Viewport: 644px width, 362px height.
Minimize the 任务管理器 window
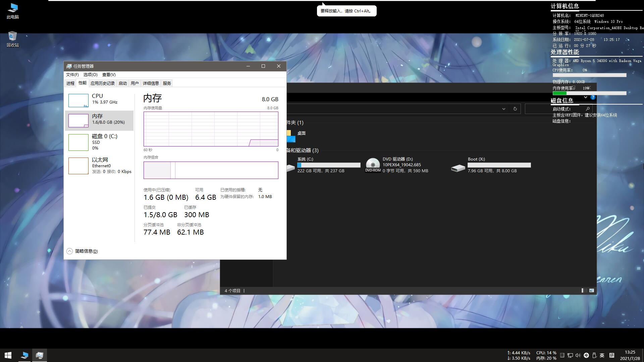[248, 66]
